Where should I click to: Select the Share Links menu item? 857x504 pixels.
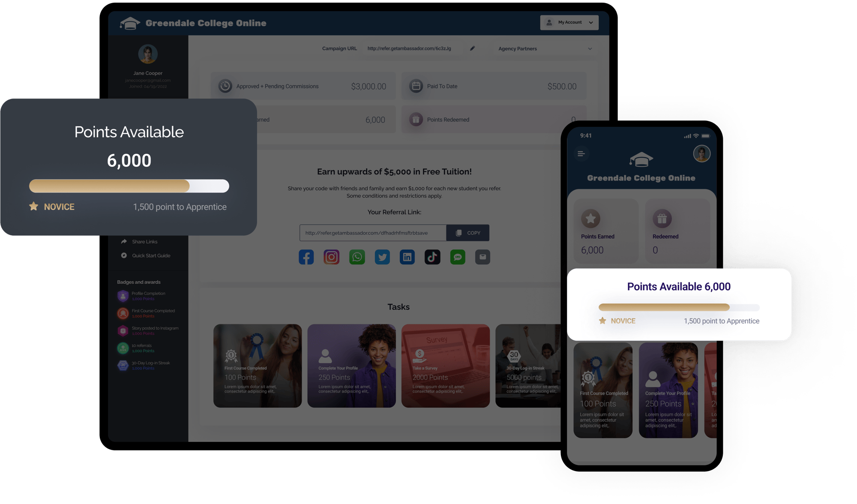pos(143,243)
